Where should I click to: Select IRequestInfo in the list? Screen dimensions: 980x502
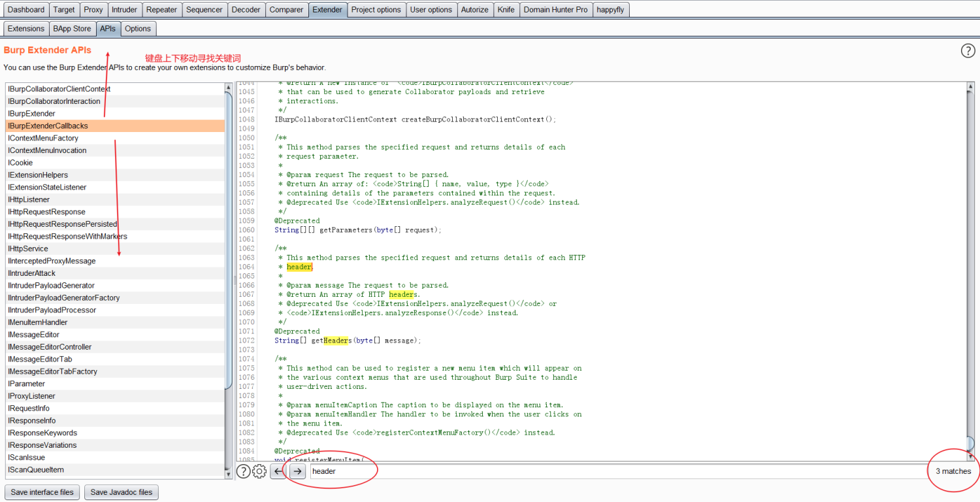[115, 409]
